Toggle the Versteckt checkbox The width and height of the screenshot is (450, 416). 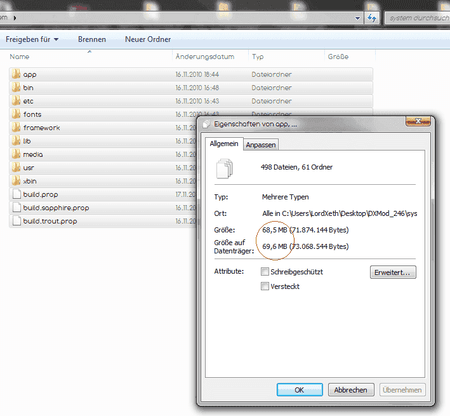tap(265, 286)
